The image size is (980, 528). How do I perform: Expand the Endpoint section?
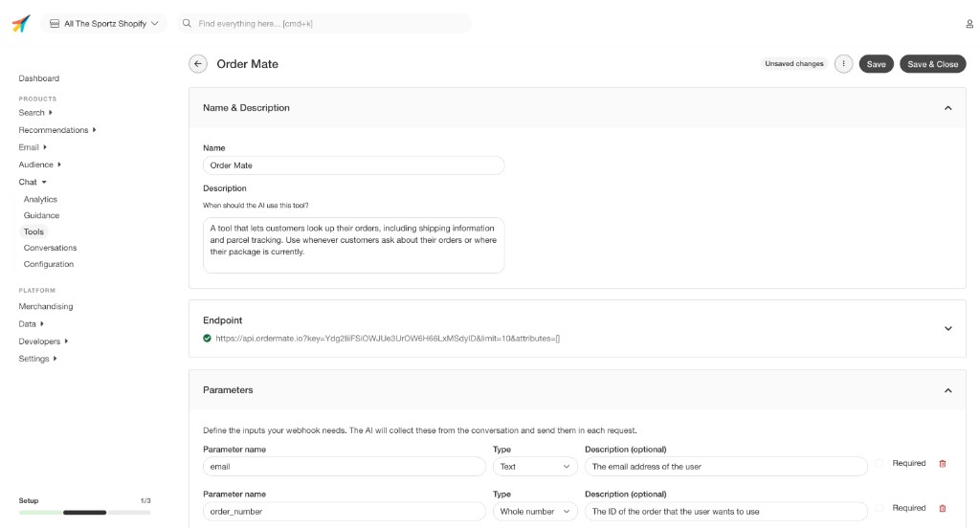(947, 328)
